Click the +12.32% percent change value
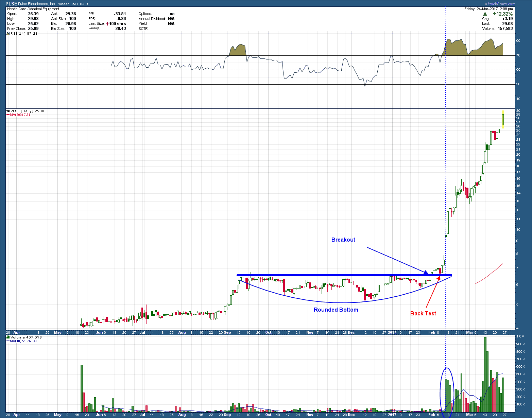This screenshot has height=418, width=532. [x=503, y=14]
